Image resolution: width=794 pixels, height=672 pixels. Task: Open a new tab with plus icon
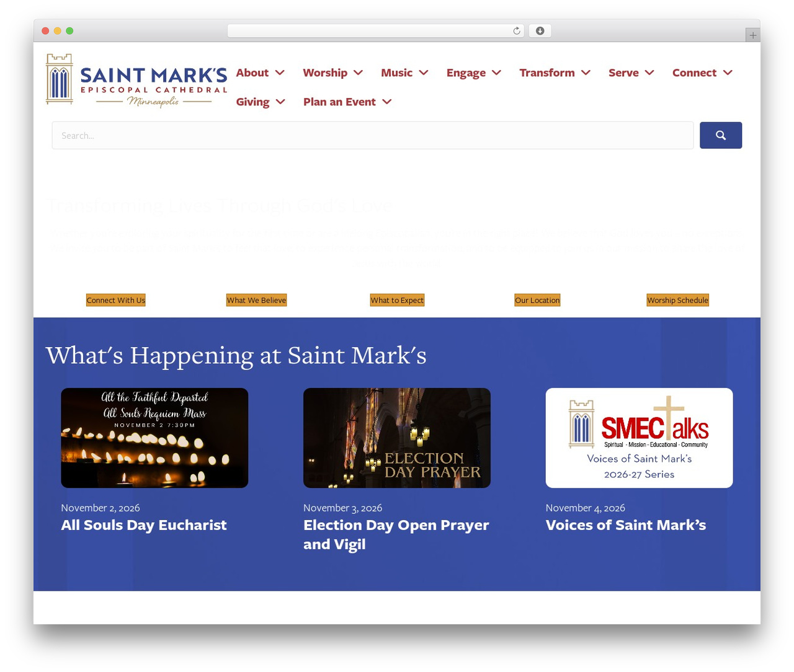(x=752, y=35)
